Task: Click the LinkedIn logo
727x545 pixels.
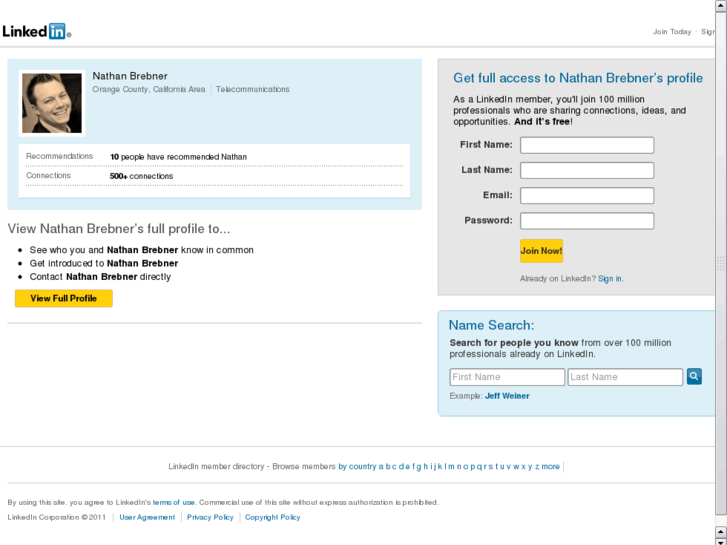Action: click(35, 31)
